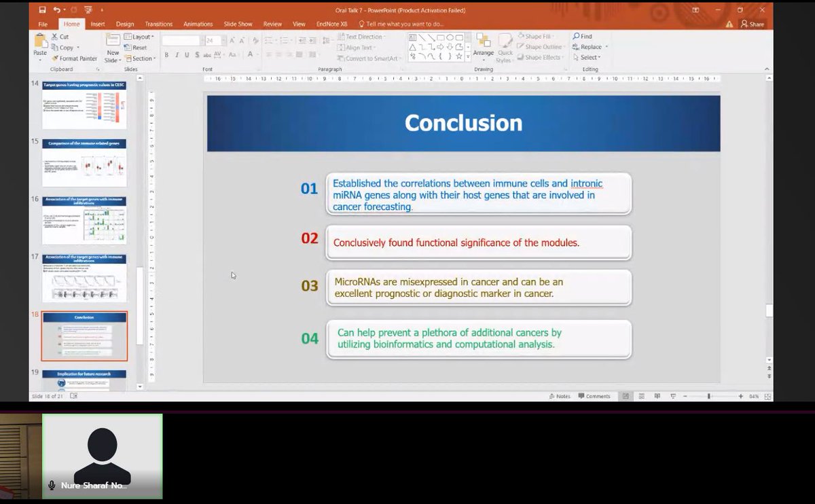Cut the selection
Image resolution: width=815 pixels, height=504 pixels.
tap(60, 37)
